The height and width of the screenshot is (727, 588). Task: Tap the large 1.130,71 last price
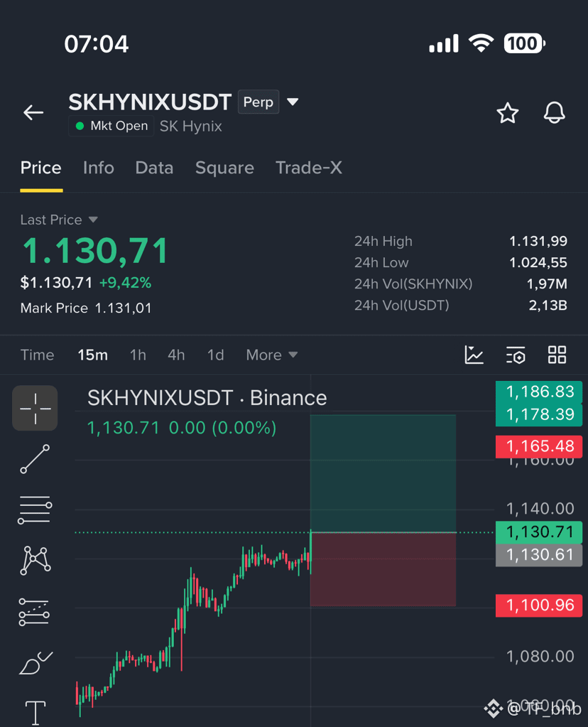pos(95,251)
